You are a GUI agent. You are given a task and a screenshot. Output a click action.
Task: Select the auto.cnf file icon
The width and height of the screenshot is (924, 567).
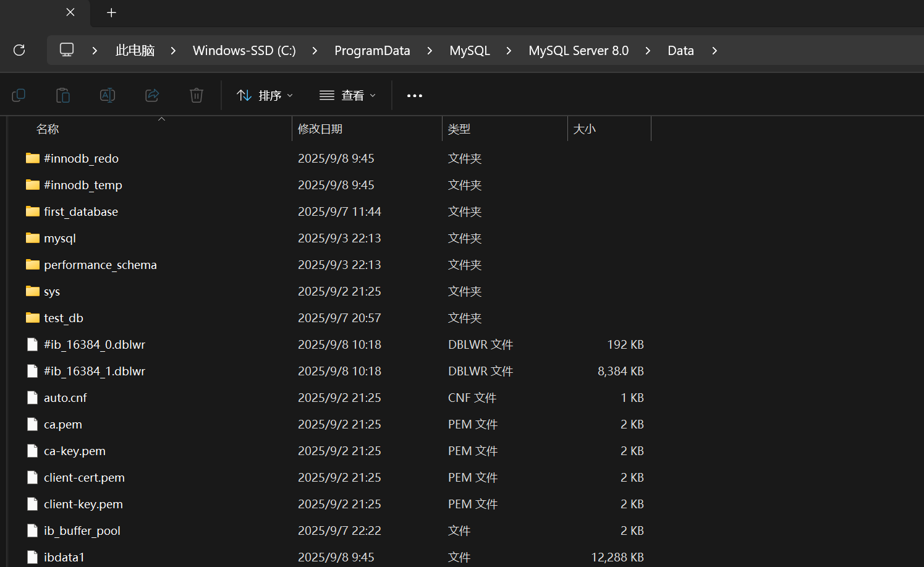point(33,398)
